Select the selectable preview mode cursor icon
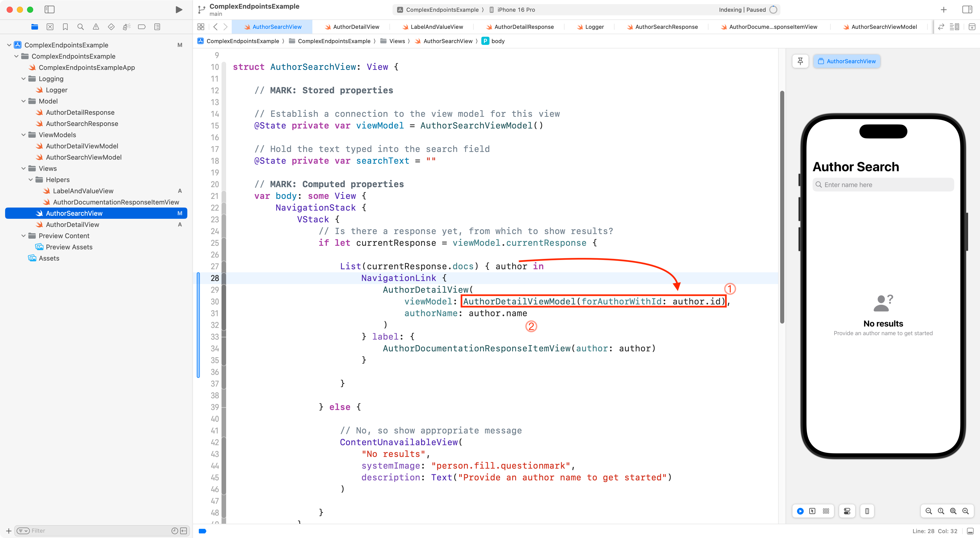980x538 pixels. pyautogui.click(x=812, y=511)
